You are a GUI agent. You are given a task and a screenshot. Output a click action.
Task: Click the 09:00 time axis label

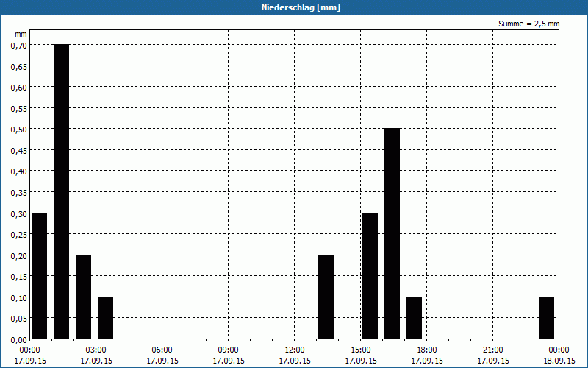tap(229, 350)
